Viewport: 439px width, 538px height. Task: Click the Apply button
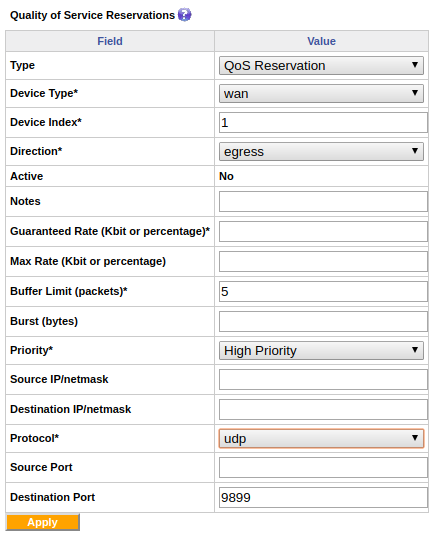(x=43, y=522)
